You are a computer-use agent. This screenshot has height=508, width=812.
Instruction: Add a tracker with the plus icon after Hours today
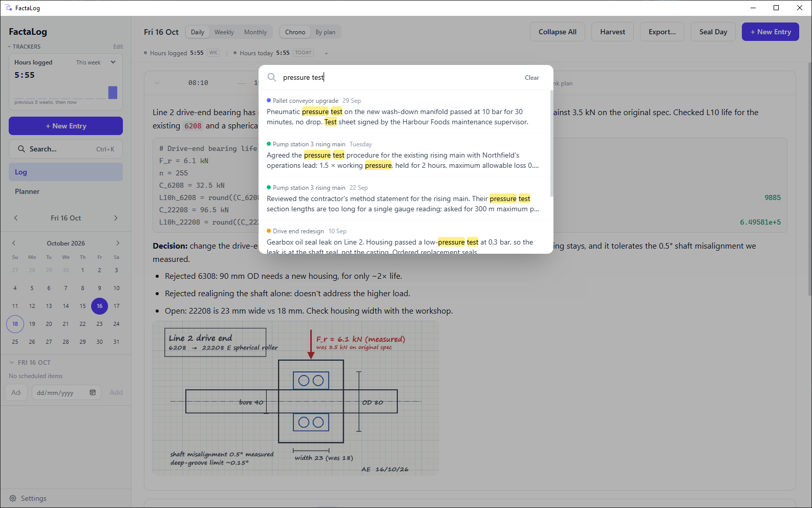[x=326, y=53]
